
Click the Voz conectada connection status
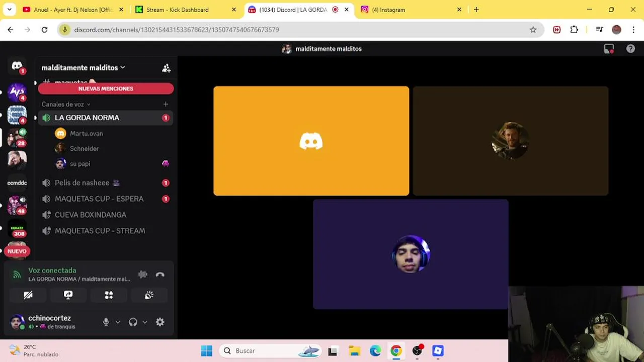click(x=52, y=270)
